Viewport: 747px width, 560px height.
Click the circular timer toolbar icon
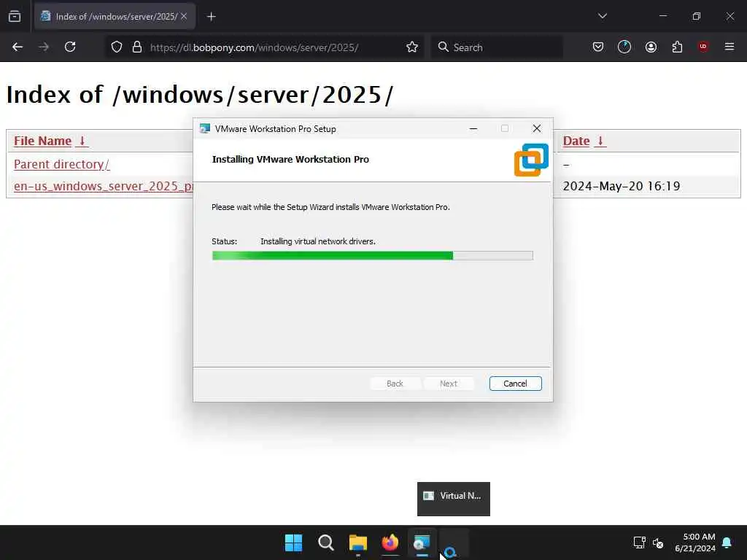pos(624,47)
